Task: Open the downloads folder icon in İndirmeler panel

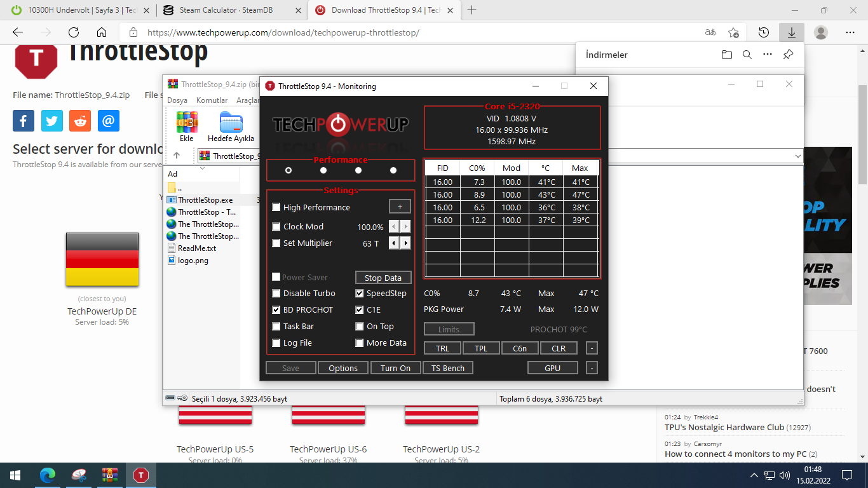Action: coord(727,55)
